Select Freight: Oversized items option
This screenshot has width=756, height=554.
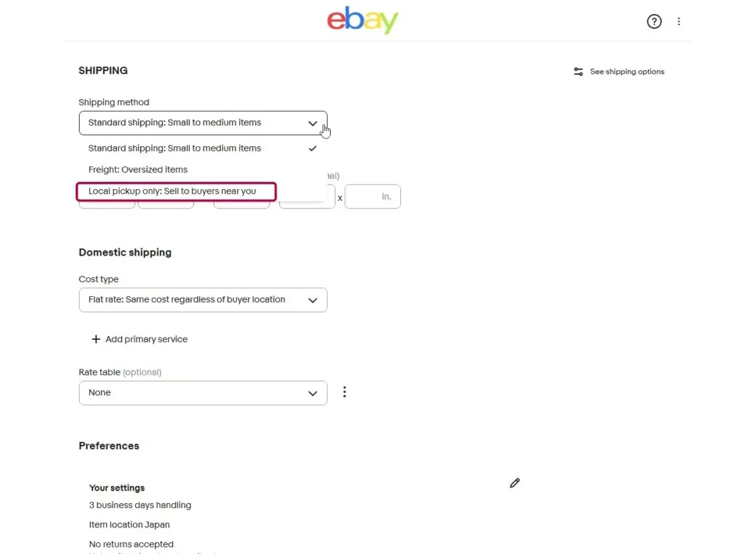pyautogui.click(x=138, y=169)
